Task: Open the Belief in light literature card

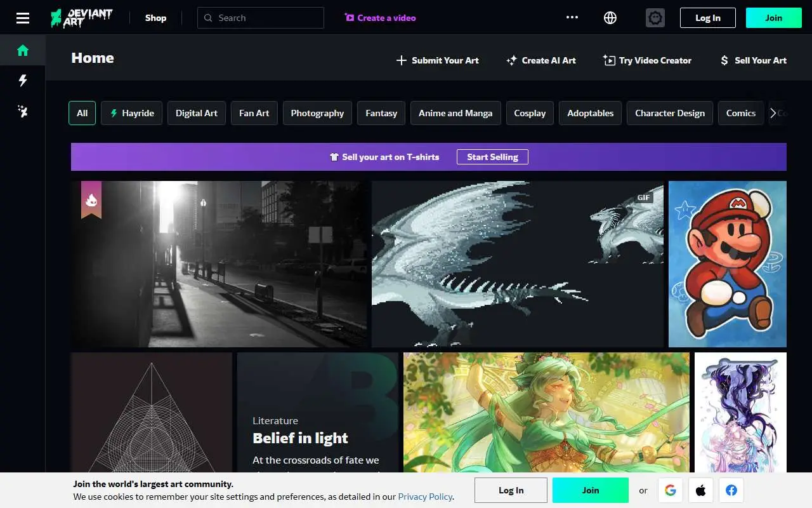Action: [318, 413]
